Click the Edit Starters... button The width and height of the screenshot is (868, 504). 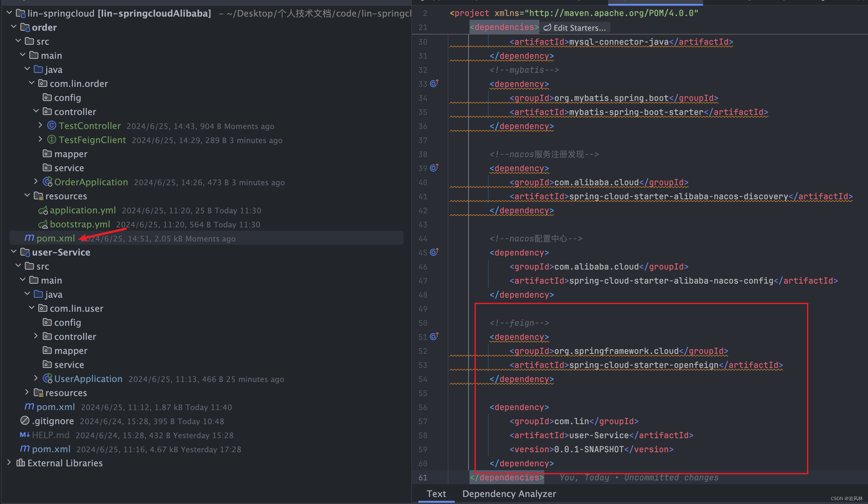[x=575, y=27]
